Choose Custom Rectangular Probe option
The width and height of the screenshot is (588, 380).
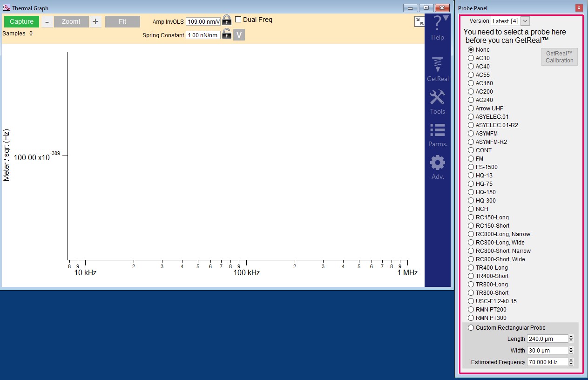[471, 328]
